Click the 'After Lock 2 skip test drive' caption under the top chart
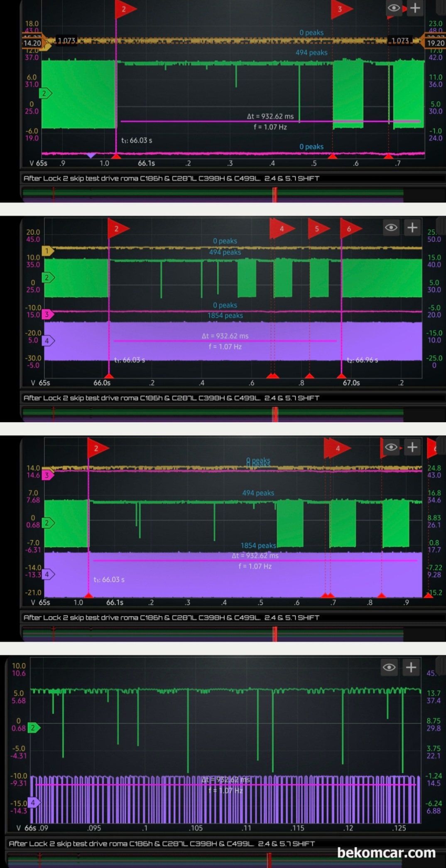Screen dimensions: 446x868 (x=172, y=178)
